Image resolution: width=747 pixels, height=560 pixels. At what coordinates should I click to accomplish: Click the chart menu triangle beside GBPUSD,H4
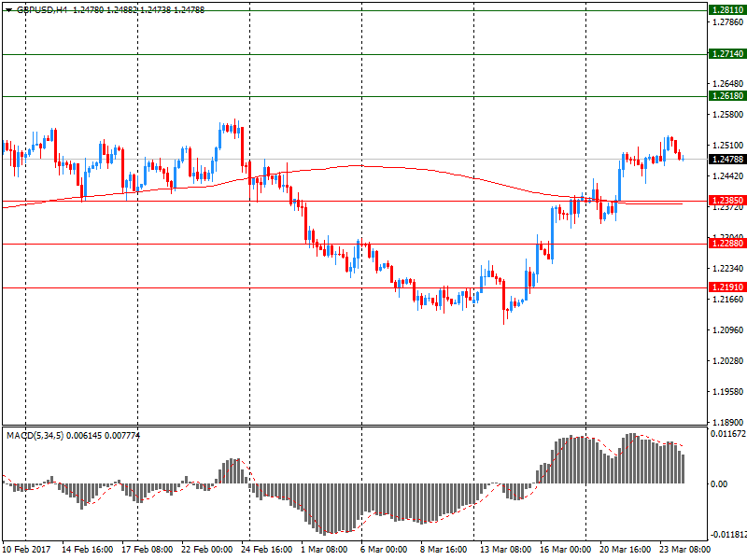(8, 10)
